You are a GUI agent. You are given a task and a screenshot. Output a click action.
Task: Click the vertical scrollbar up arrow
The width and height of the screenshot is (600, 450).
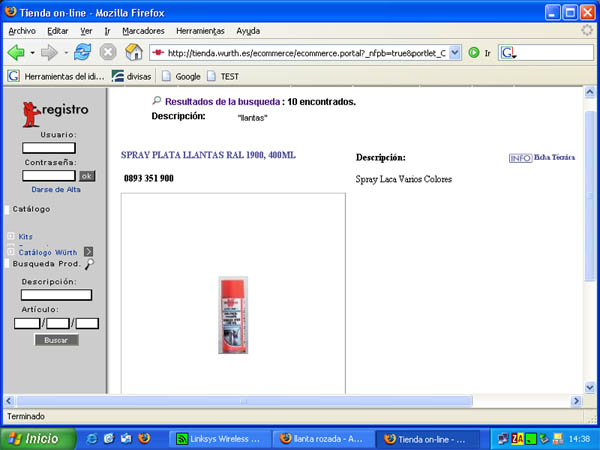[x=590, y=92]
